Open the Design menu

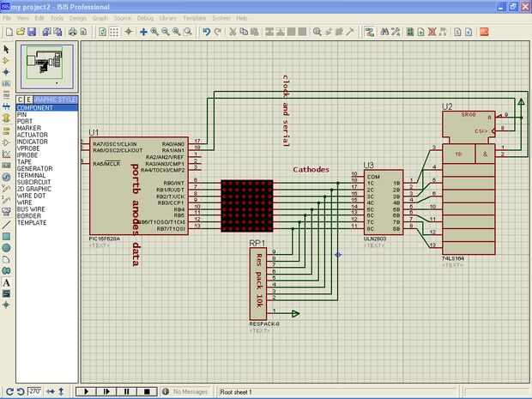[78, 17]
